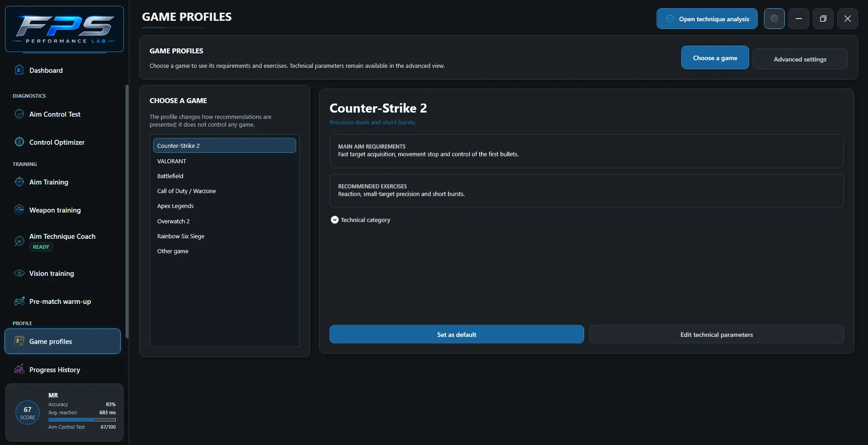Click the Aim Training target icon

coord(19,182)
